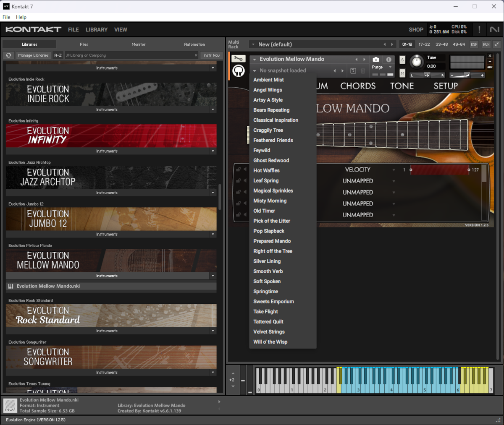504x425 pixels.
Task: Toggle the info pane expand arrow
Action: click(219, 402)
